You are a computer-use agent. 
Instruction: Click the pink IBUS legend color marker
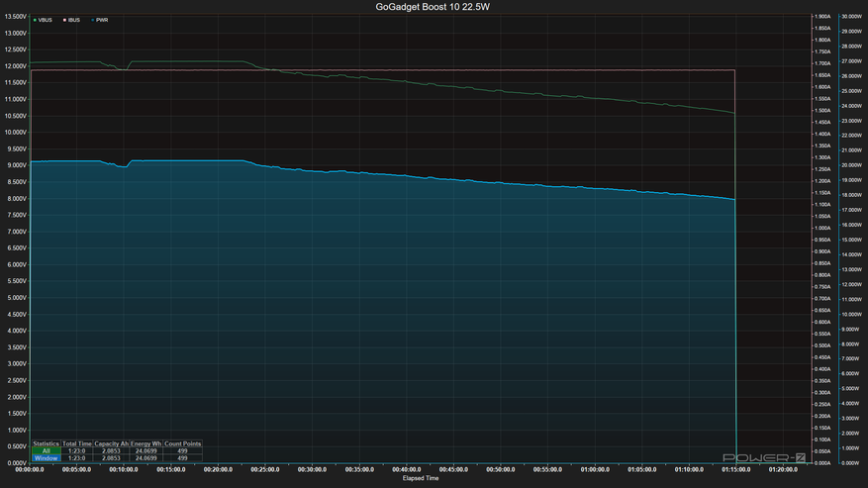(x=64, y=20)
